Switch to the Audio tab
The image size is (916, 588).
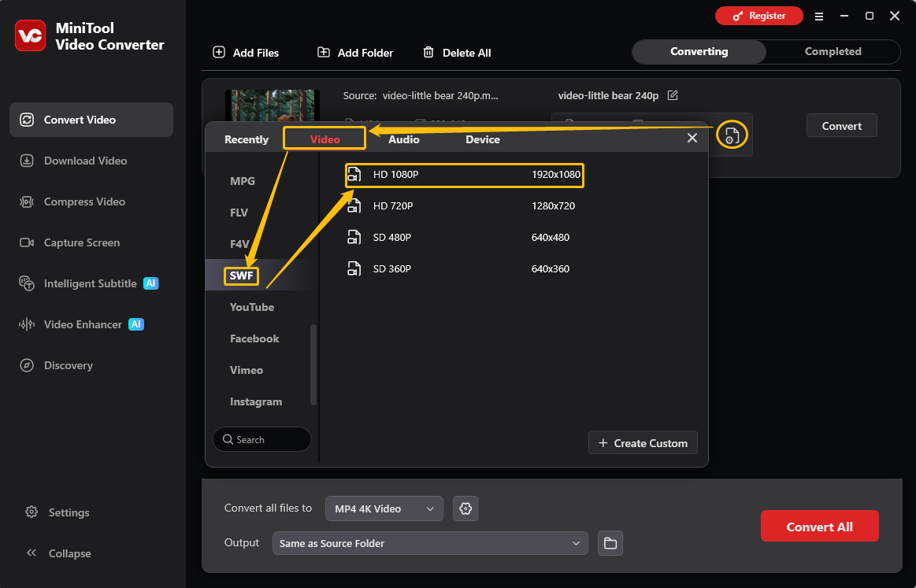[404, 139]
